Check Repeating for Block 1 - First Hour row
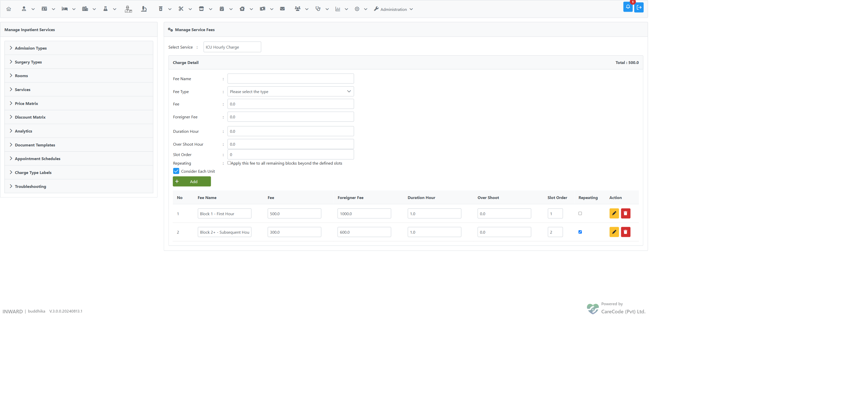Viewport: 868px width, 418px height. 580,213
